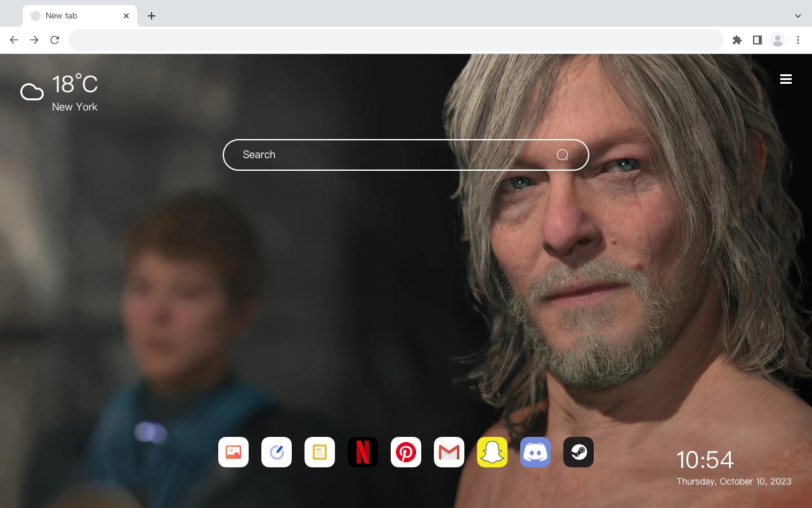Click the Thursday, October 10, 2023 date
This screenshot has height=508, width=812.
[x=734, y=481]
